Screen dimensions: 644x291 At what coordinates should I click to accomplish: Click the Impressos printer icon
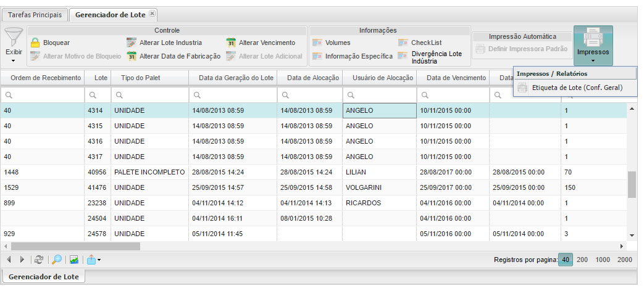(593, 38)
